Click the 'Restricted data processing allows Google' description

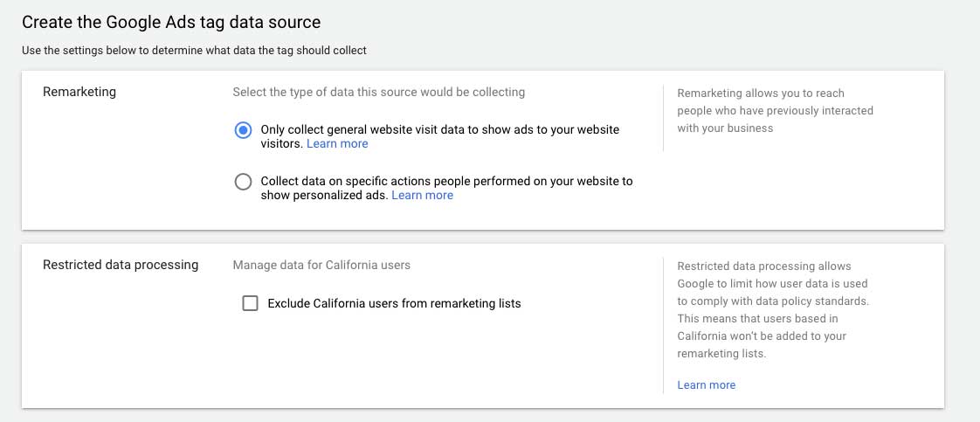(x=774, y=310)
